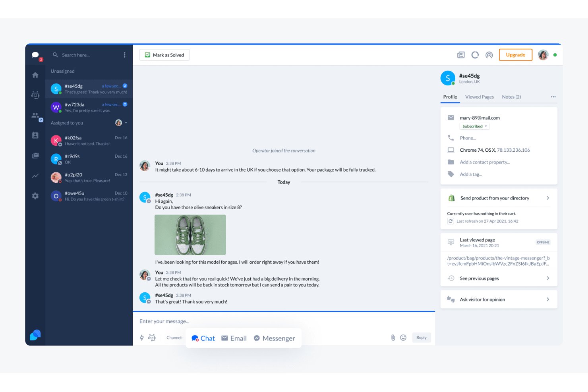Click the Phone field in profile
The height and width of the screenshot is (392, 588).
pos(468,138)
